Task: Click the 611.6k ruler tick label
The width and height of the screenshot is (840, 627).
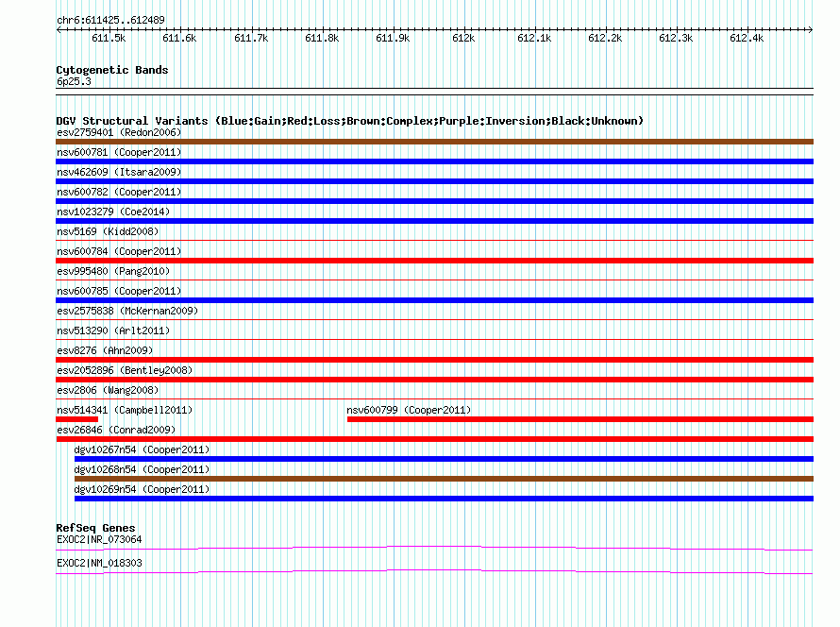Action: click(179, 38)
